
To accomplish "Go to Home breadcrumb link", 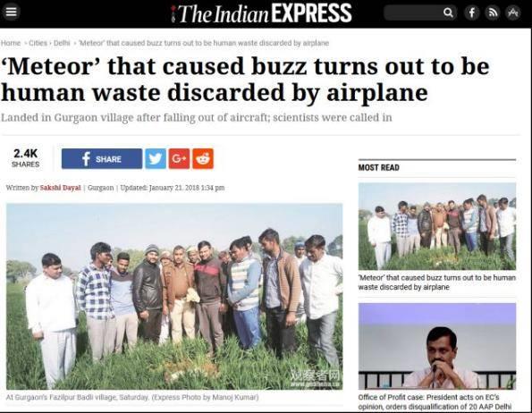I will (11, 43).
